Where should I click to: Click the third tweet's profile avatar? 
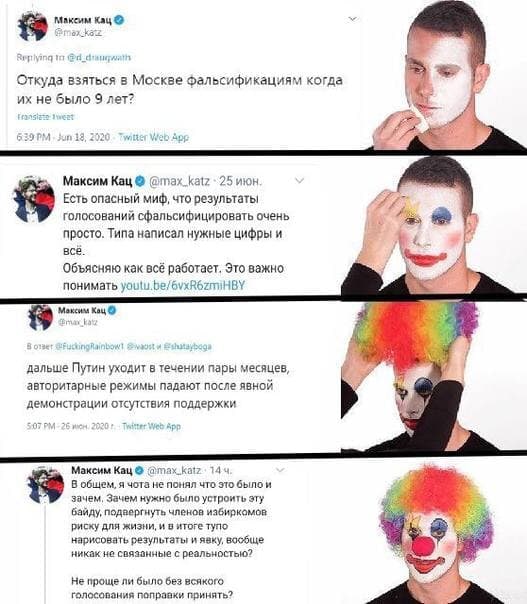(40, 318)
